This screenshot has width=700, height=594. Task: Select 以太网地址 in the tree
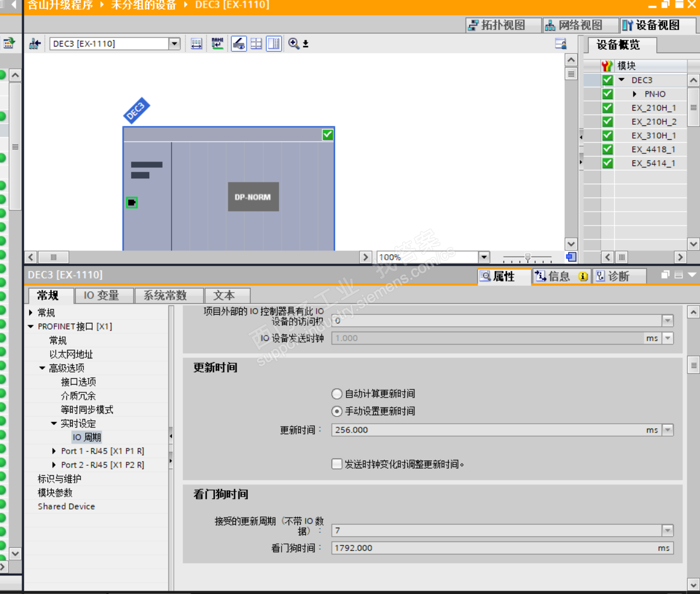click(71, 354)
